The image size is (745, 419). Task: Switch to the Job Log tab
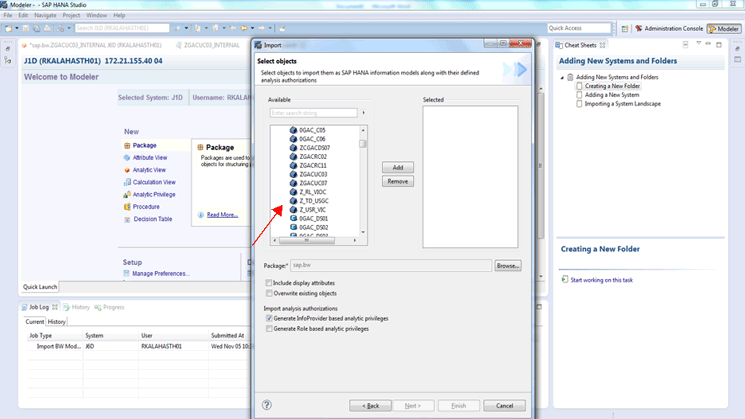tap(39, 307)
